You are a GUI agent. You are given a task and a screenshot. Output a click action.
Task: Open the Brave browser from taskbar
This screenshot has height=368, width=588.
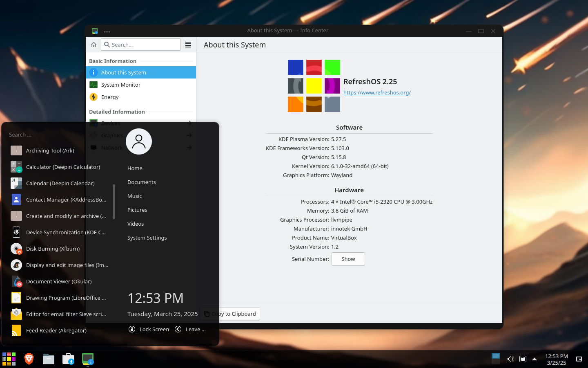pos(29,359)
